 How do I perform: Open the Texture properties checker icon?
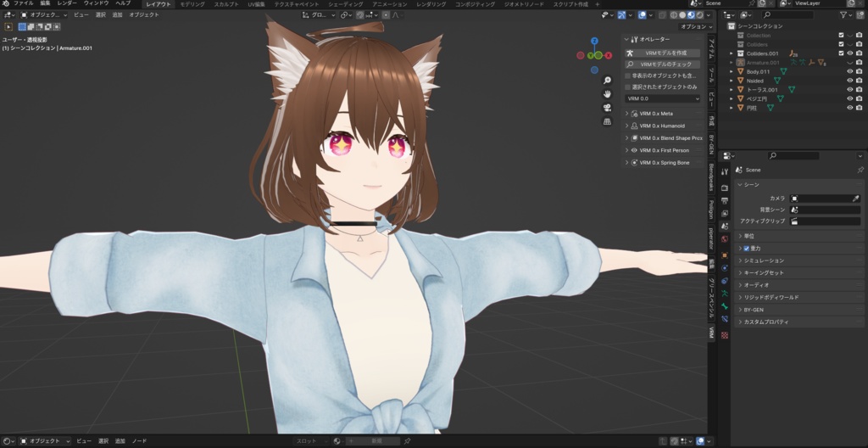[x=725, y=335]
